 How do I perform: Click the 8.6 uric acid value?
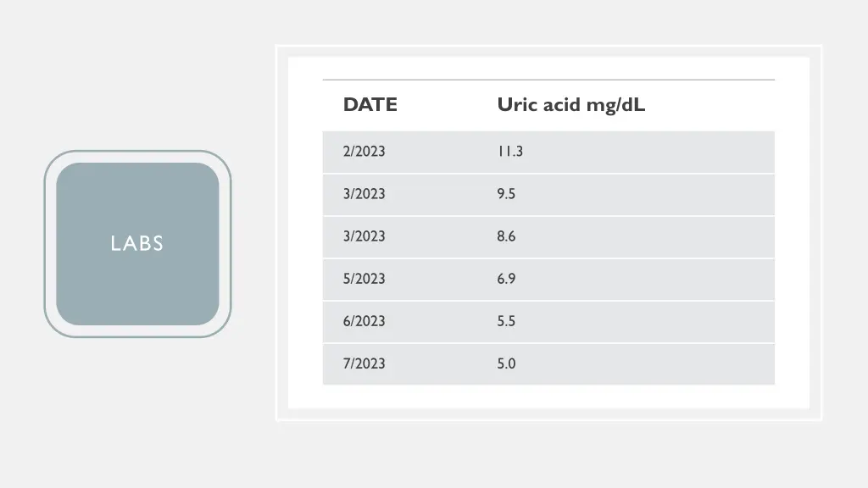pos(506,236)
